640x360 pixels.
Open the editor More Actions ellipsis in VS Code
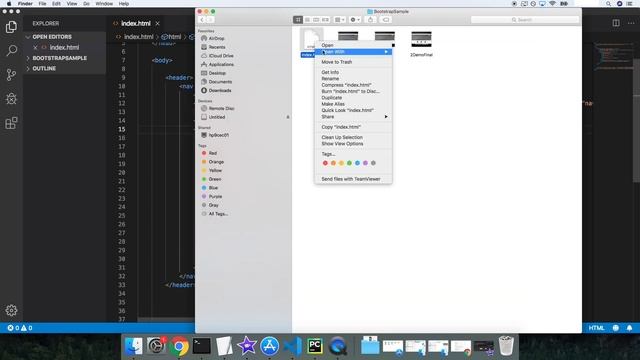631,23
